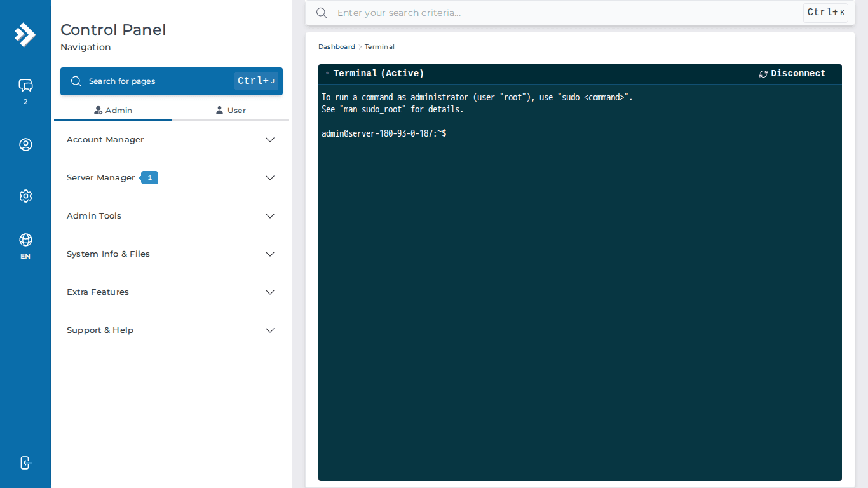Open the Dashboard breadcrumb link
The height and width of the screenshot is (488, 868).
click(x=336, y=46)
